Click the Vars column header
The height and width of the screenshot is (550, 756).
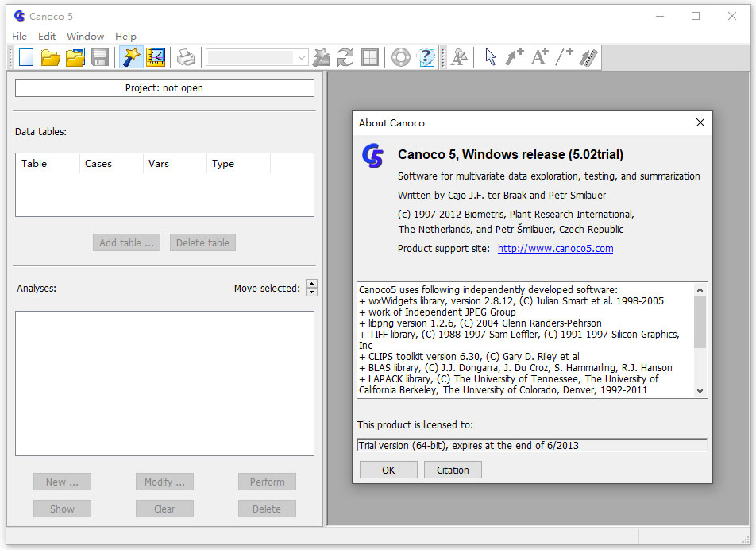[175, 164]
